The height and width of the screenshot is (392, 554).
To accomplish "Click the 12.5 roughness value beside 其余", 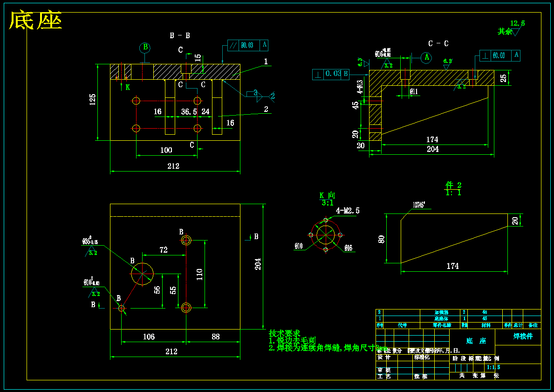I will pyautogui.click(x=518, y=23).
